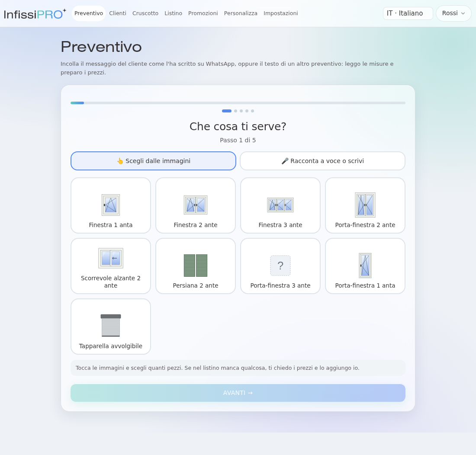The width and height of the screenshot is (476, 455).
Task: Select the Porta-finestra 2 ante icon
Action: pyautogui.click(x=365, y=205)
